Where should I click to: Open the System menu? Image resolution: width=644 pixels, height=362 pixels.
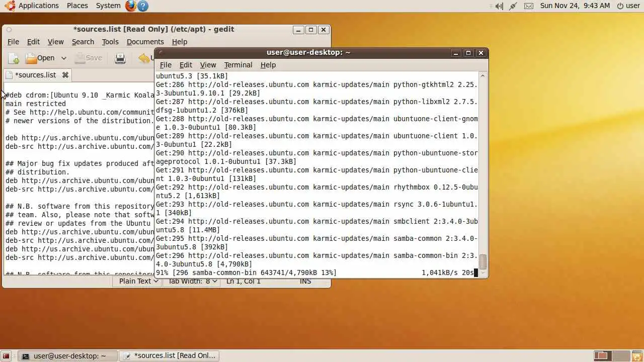click(x=108, y=6)
